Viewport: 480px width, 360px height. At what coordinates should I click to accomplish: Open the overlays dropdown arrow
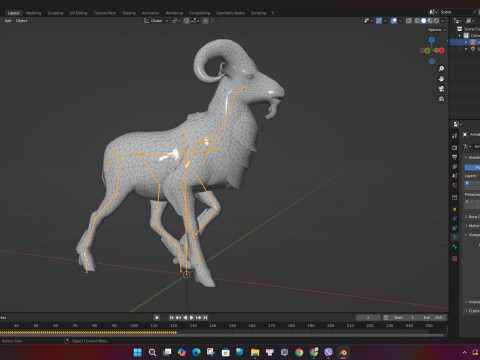(x=400, y=21)
